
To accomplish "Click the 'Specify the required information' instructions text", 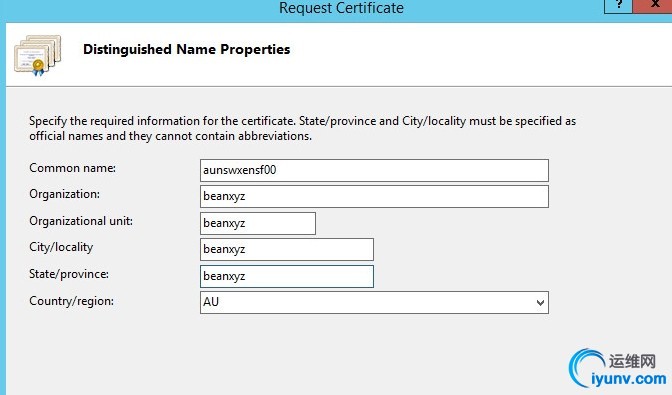I will pyautogui.click(x=302, y=129).
